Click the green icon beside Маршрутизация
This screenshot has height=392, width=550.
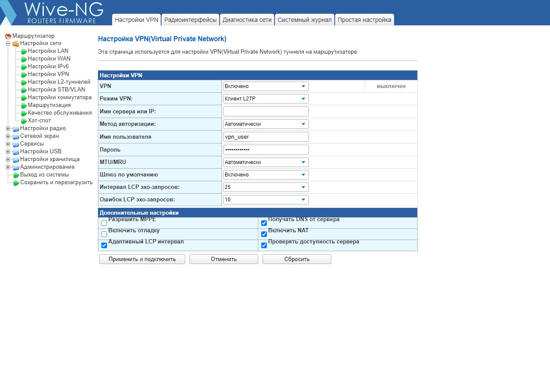24,106
